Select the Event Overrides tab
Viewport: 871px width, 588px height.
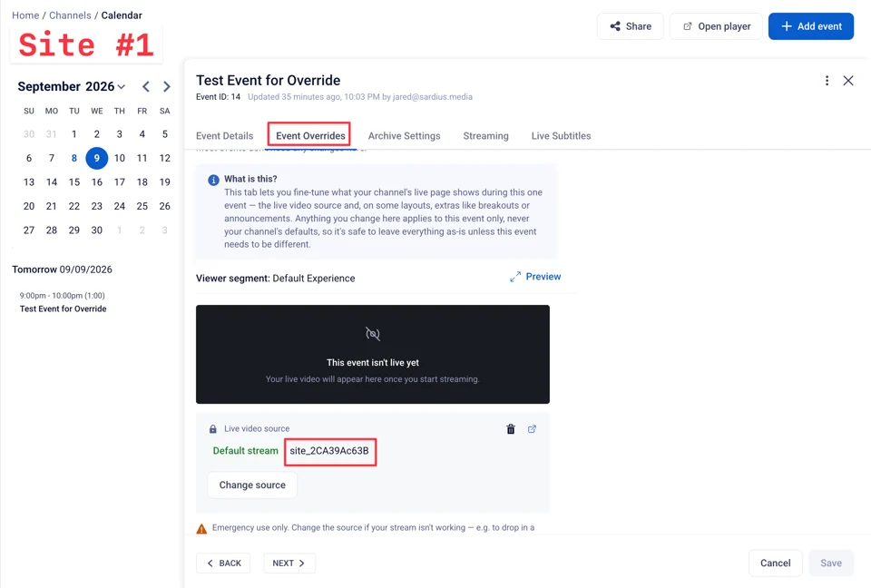tap(310, 135)
